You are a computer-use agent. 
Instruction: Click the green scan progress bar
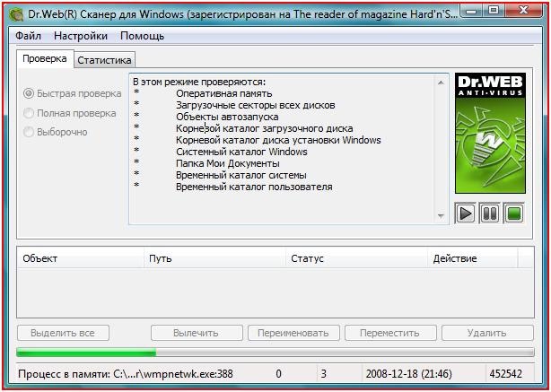[x=275, y=353]
